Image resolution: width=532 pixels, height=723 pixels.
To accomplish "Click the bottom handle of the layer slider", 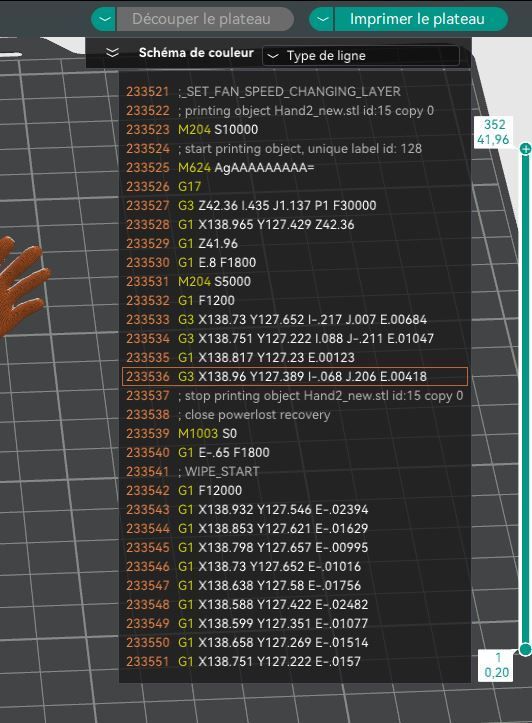I will (525, 649).
